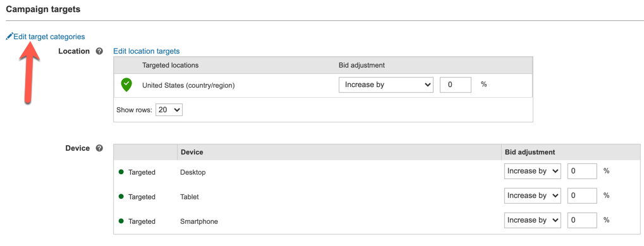Click the green Targeted dot for Smartphone

121,221
